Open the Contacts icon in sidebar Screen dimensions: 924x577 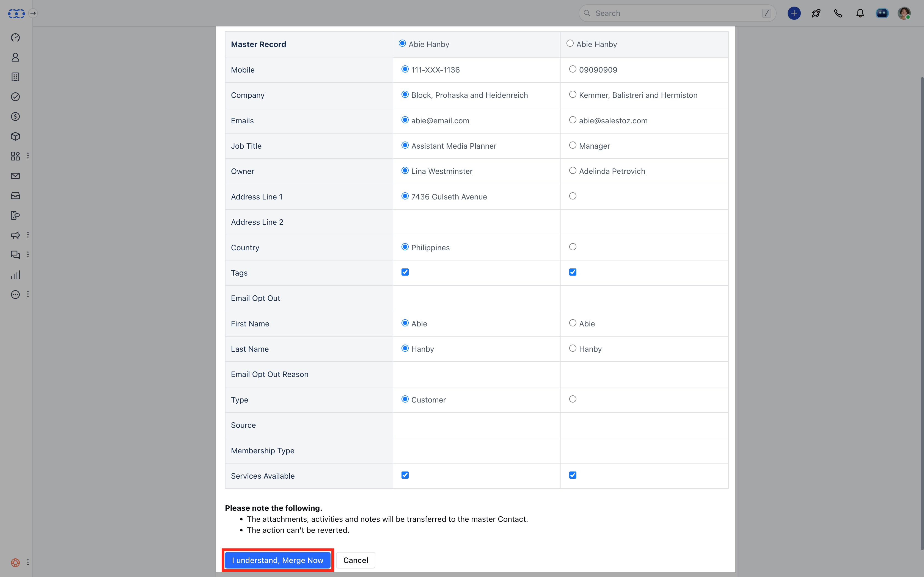(x=15, y=57)
